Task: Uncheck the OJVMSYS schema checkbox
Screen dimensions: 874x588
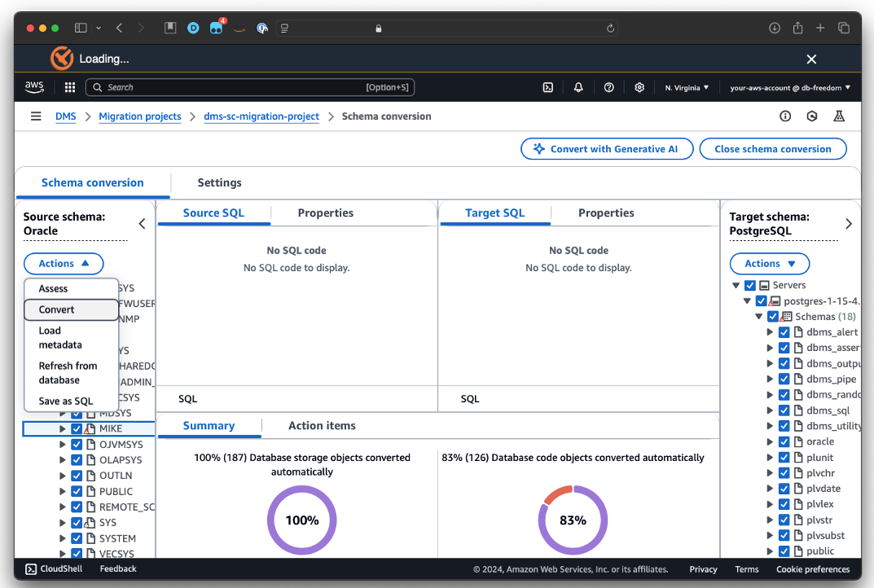Action: tap(77, 444)
